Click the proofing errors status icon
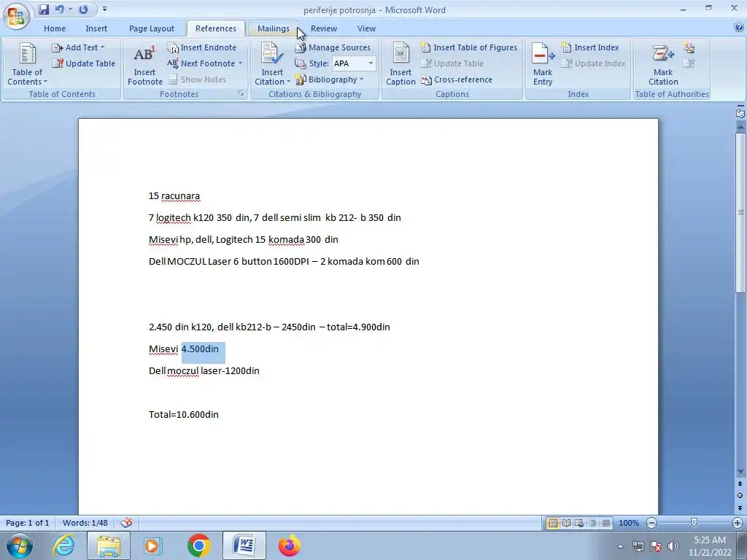 point(126,523)
